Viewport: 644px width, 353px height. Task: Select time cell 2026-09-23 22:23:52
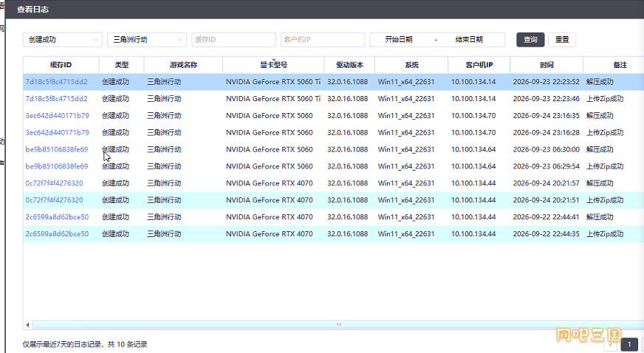547,82
